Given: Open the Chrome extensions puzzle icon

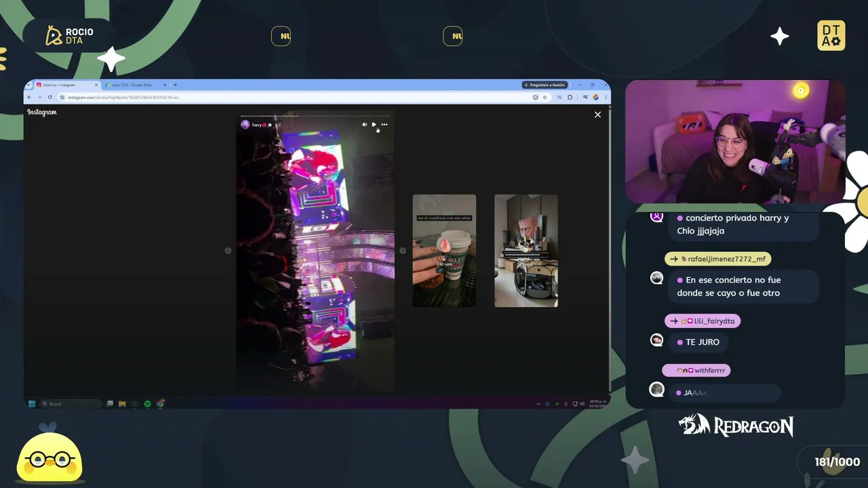Looking at the screenshot, I should coord(570,98).
